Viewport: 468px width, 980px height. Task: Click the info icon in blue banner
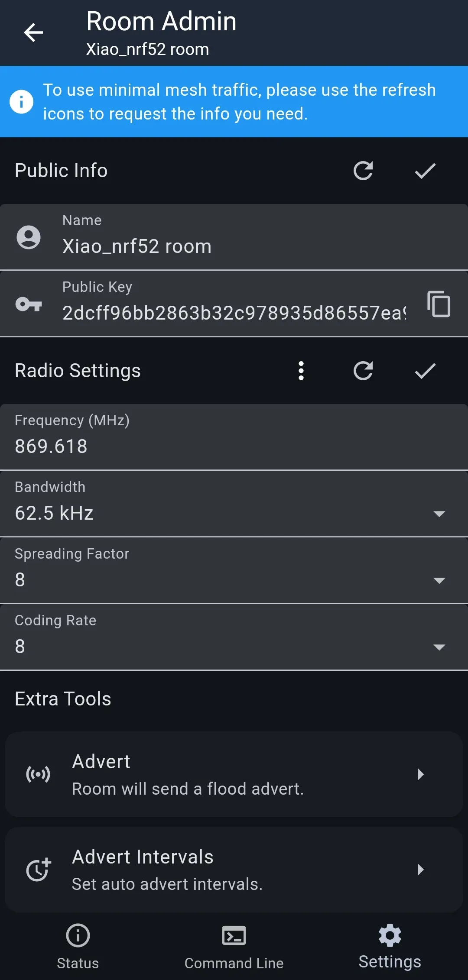[22, 102]
